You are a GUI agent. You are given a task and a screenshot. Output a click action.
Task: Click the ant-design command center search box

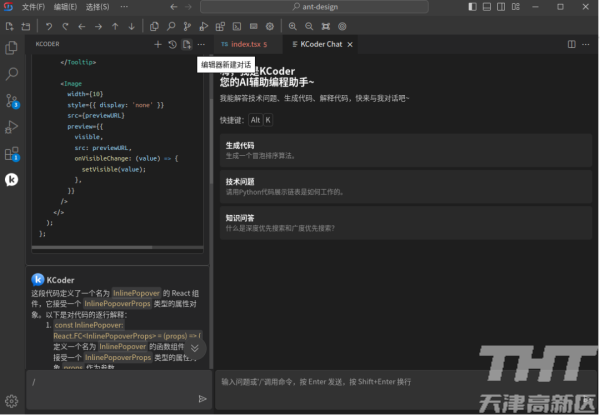tap(314, 7)
